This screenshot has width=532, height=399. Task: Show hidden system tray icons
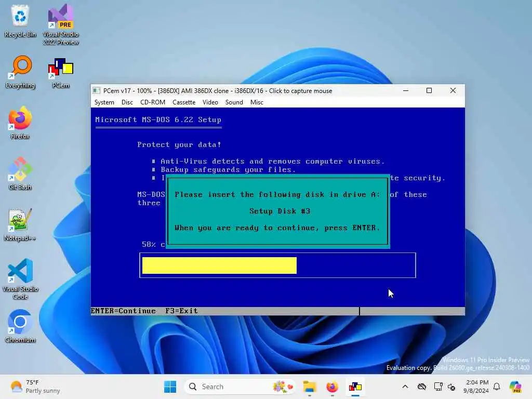coord(405,387)
